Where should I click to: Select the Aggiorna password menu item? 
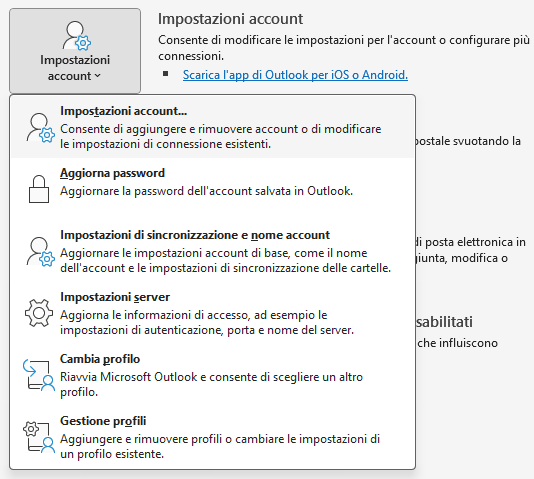coord(112,173)
